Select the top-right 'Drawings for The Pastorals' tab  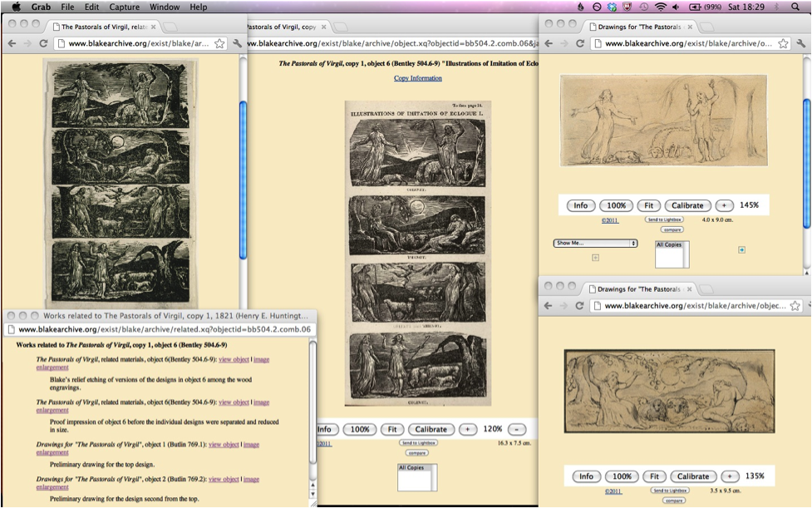tap(640, 27)
